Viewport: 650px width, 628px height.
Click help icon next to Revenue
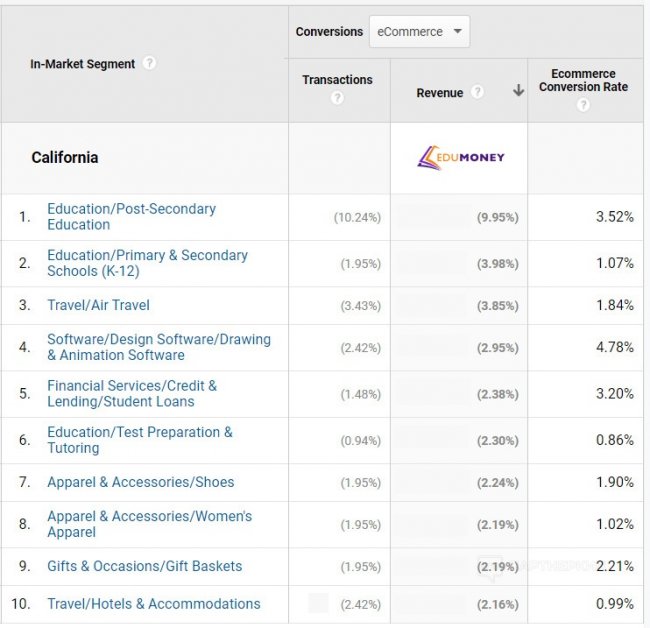point(477,92)
